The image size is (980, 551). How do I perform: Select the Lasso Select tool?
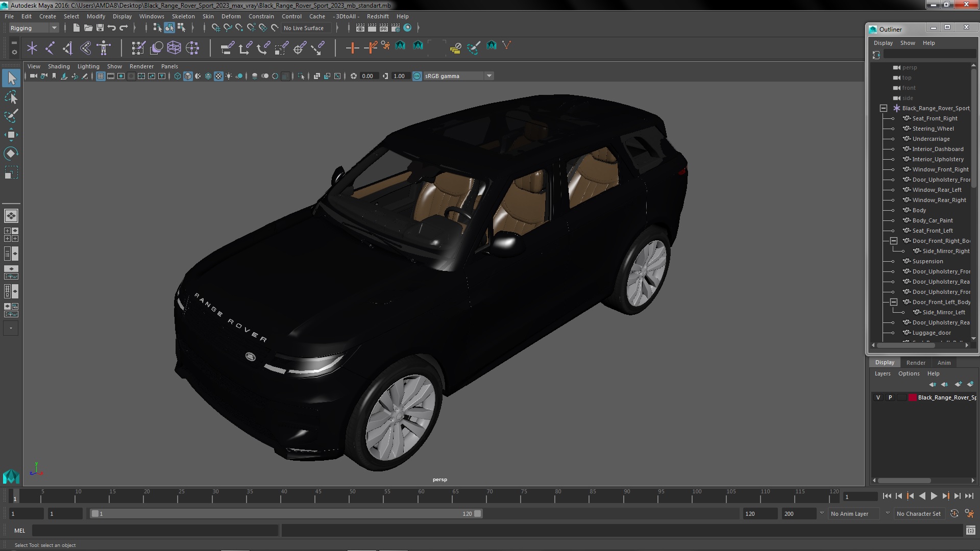coord(11,97)
